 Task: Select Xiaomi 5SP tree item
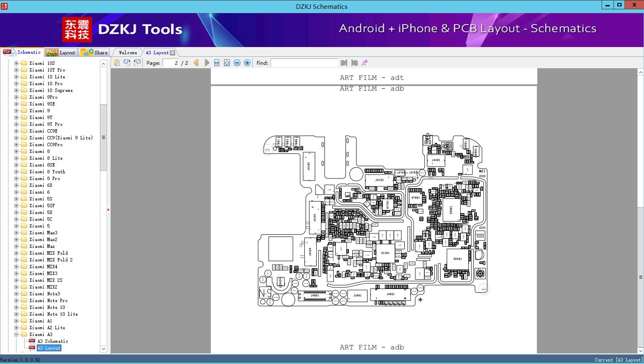click(x=42, y=206)
